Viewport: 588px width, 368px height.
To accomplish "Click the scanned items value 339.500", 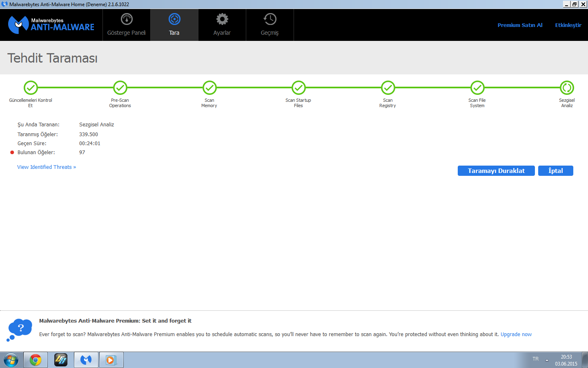I will [89, 134].
